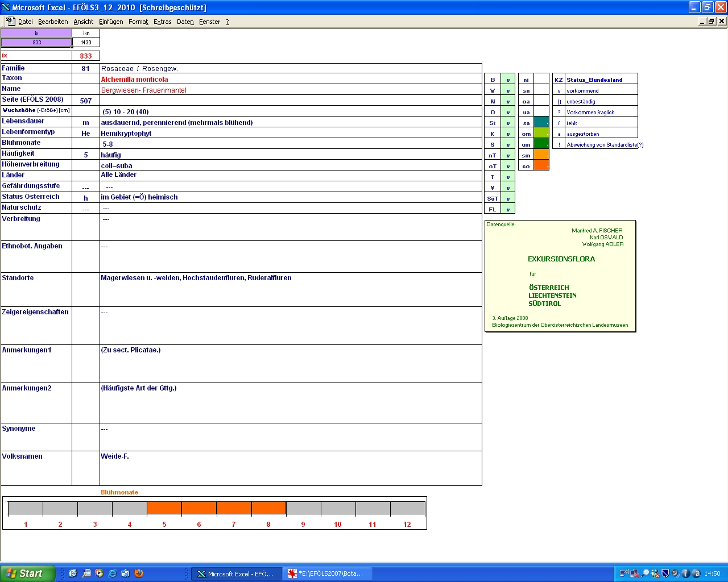Screen dimensions: 728x582
Task: Open the ? help menu
Action: [227, 22]
